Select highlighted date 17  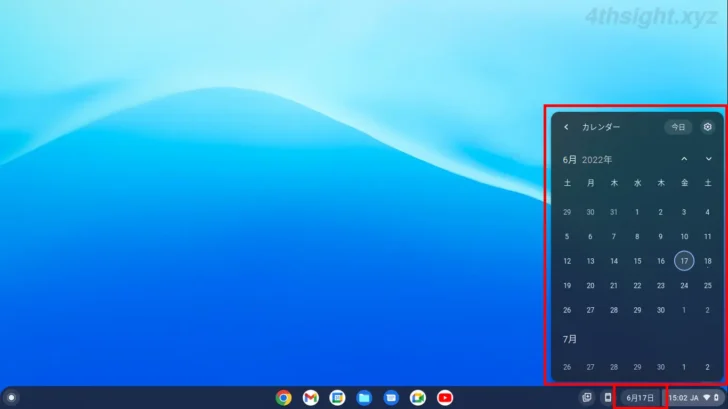pos(684,261)
